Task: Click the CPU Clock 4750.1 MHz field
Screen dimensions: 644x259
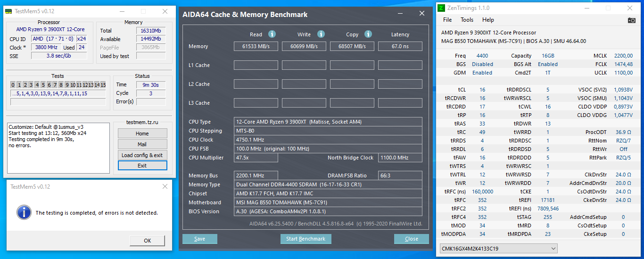Action: [328, 140]
